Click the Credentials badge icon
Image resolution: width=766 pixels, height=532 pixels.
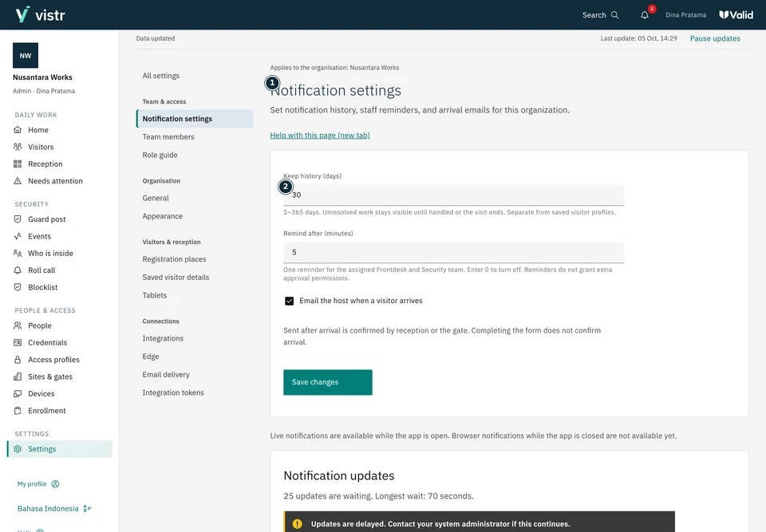point(18,343)
